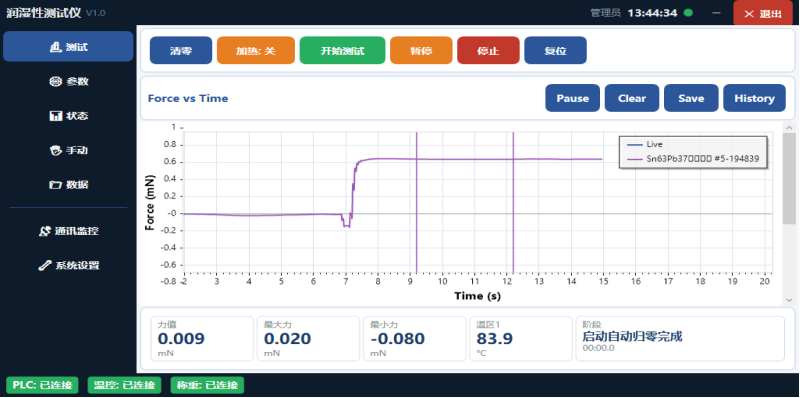Pause the Force vs Time chart
Image resolution: width=800 pixels, height=398 pixels.
tap(572, 98)
